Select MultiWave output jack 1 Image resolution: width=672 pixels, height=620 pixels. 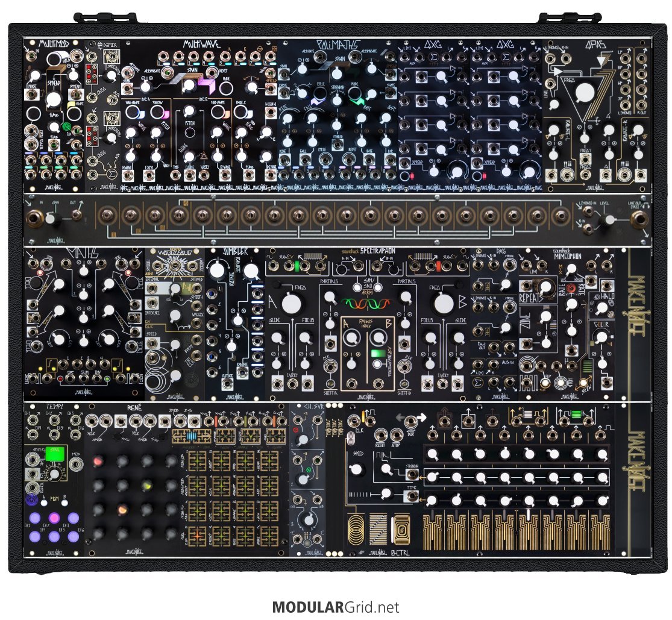[x=163, y=56]
